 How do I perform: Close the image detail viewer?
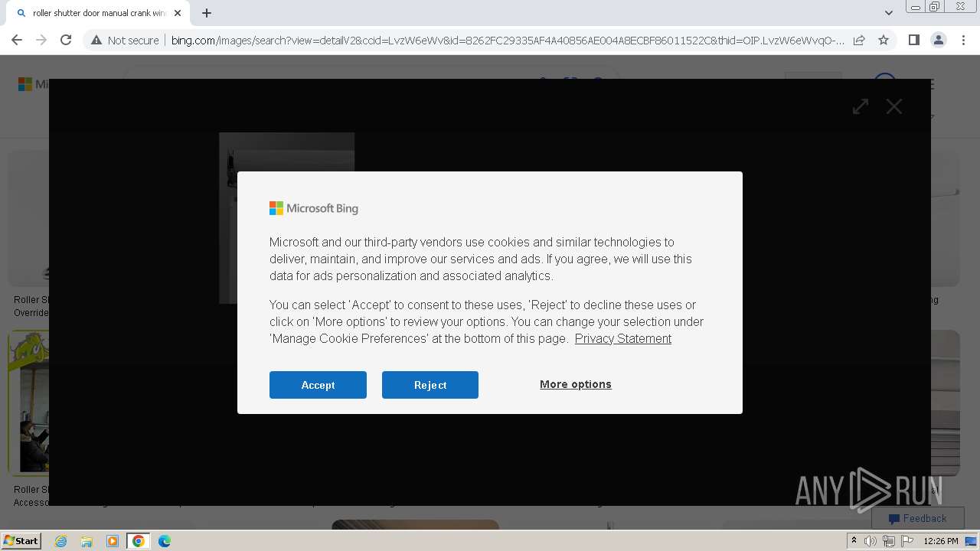pos(894,106)
